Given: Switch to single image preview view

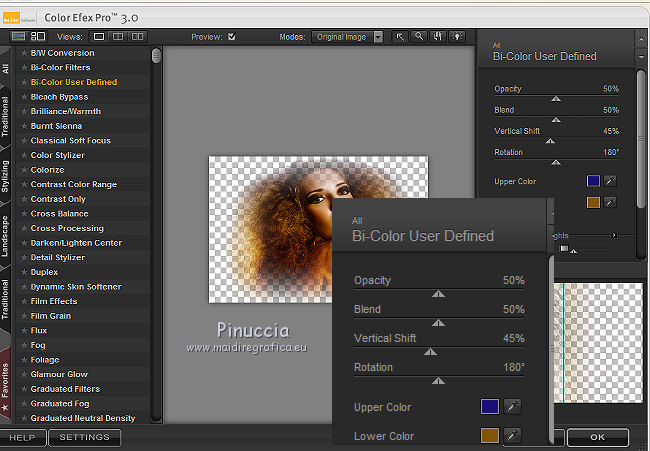Looking at the screenshot, I should [99, 37].
